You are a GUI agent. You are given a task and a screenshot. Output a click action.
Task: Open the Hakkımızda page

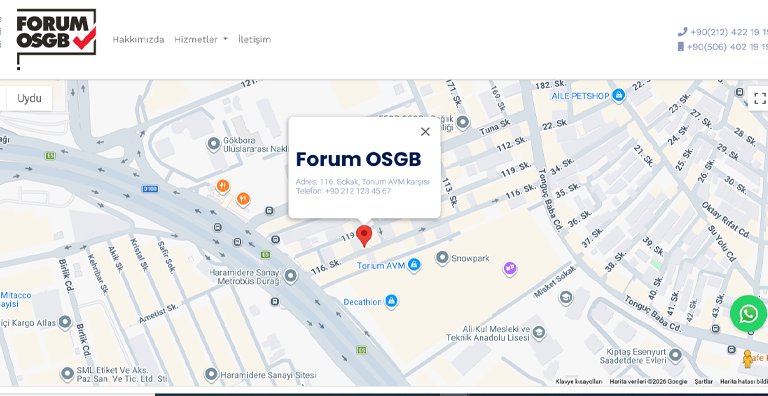(139, 39)
